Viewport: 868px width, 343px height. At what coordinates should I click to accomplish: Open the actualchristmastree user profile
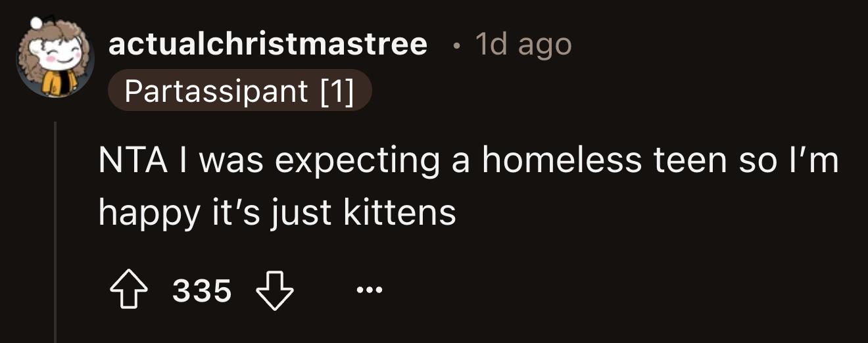point(268,44)
